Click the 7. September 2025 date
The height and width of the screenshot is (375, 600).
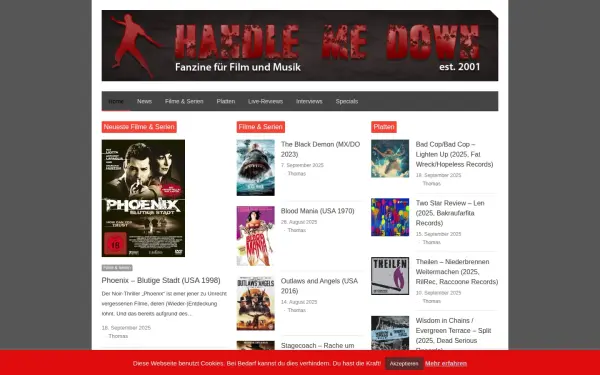302,165
